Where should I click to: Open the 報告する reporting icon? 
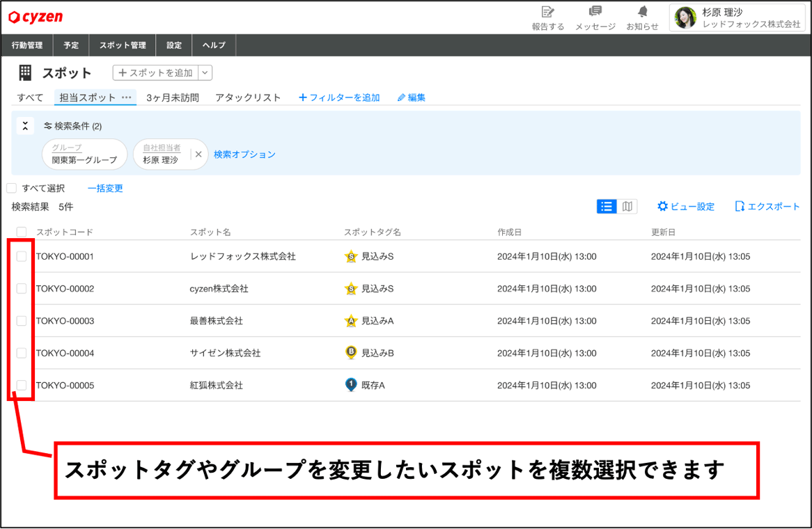(547, 17)
